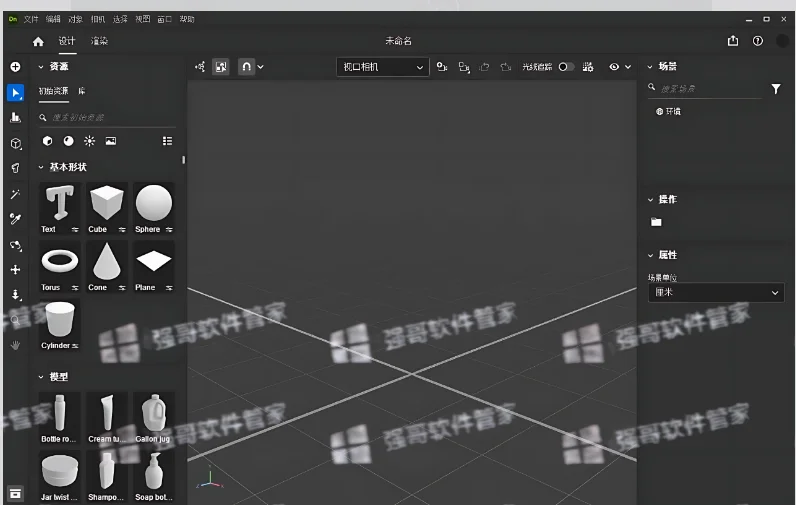Screen dimensions: 796x505
Task: Select the Orbit camera tool
Action: [15, 246]
